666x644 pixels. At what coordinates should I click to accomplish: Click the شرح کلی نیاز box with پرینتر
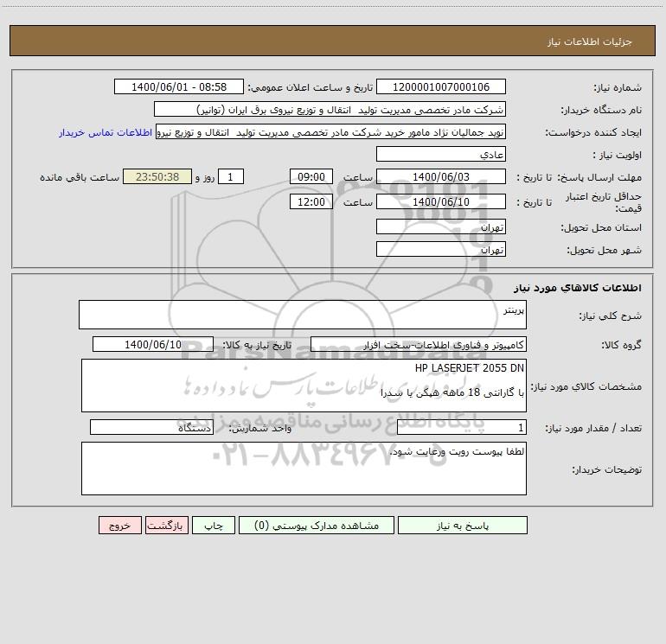click(x=303, y=315)
